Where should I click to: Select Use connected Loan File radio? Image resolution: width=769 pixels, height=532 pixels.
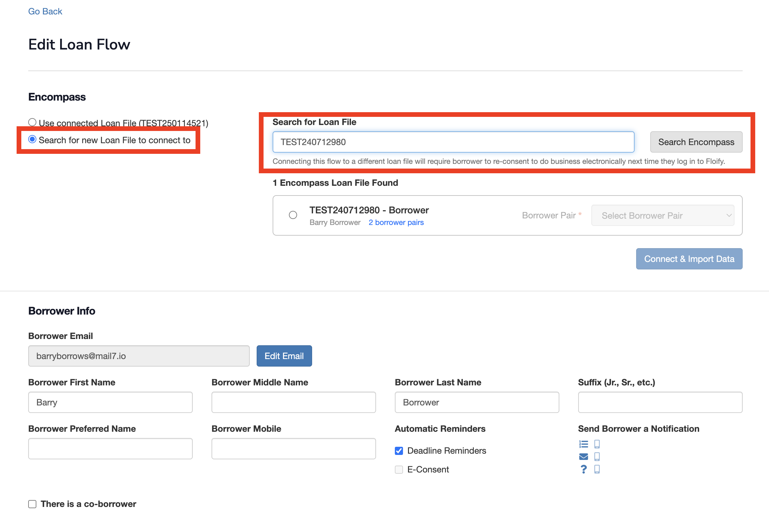pyautogui.click(x=32, y=122)
